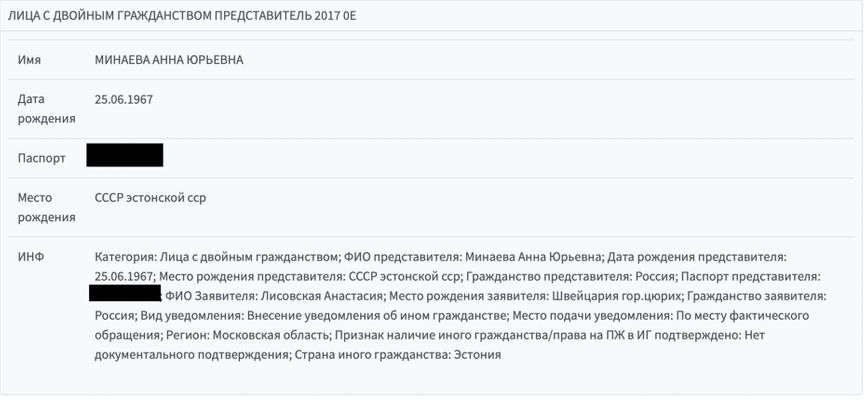
Task: Click the full name value in Имя row
Action: click(x=169, y=60)
